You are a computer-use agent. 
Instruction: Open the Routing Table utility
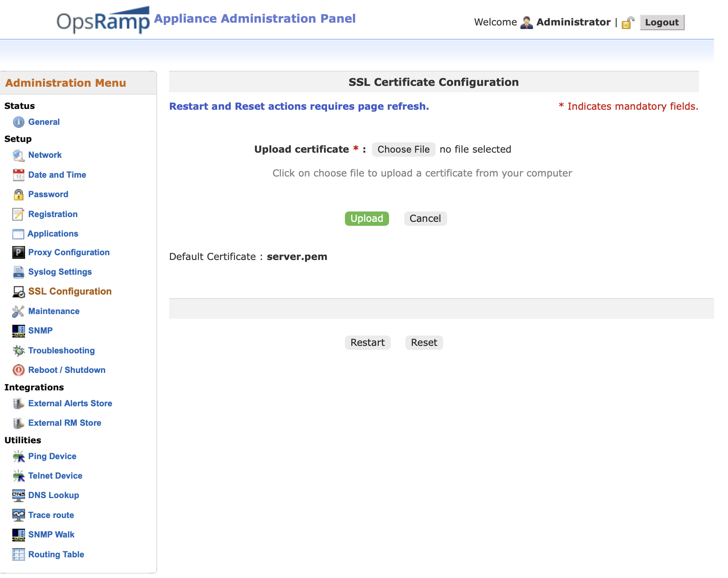pos(56,555)
